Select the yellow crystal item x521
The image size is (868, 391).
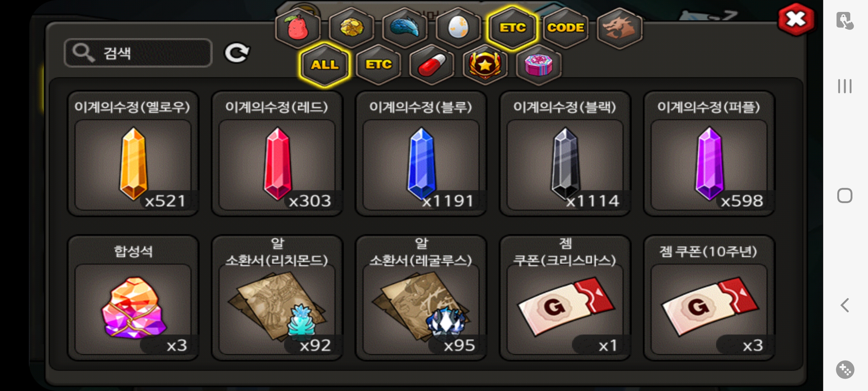(x=133, y=154)
